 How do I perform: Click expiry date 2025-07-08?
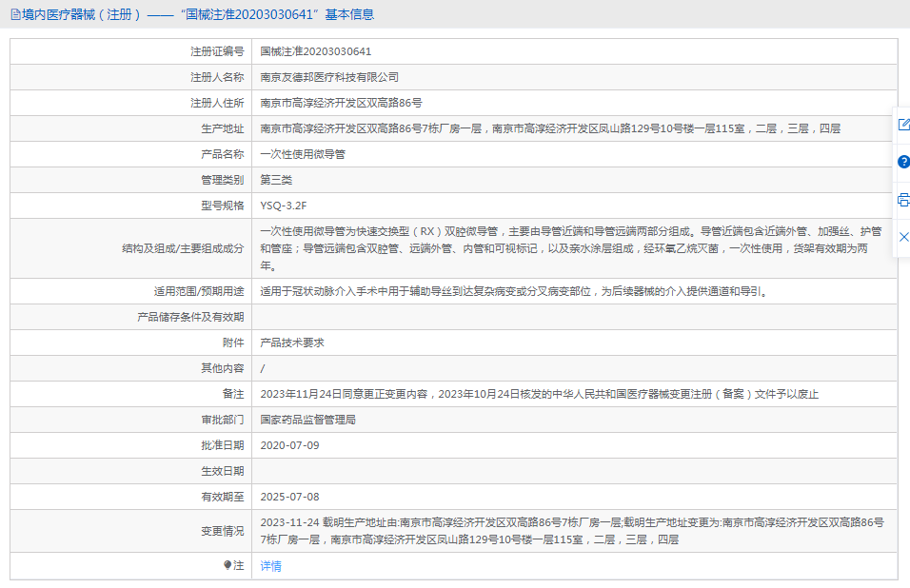[x=289, y=497]
